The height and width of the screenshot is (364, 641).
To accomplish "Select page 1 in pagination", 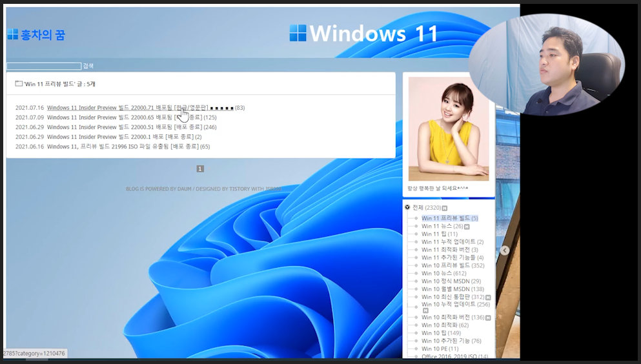I will coord(200,168).
